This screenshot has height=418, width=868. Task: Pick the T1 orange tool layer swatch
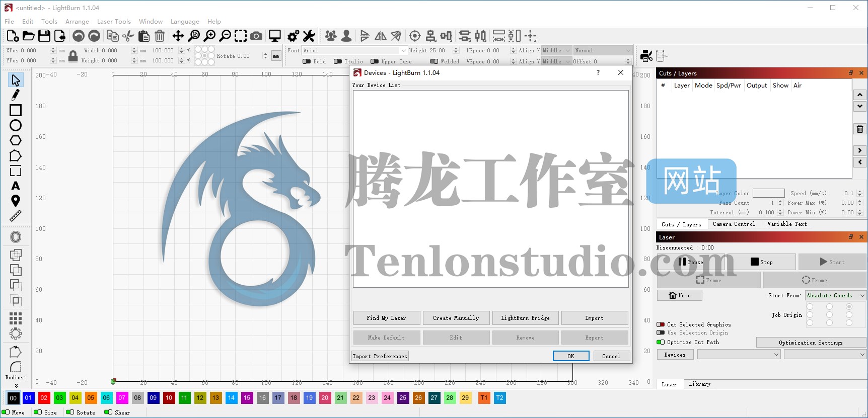click(x=484, y=398)
